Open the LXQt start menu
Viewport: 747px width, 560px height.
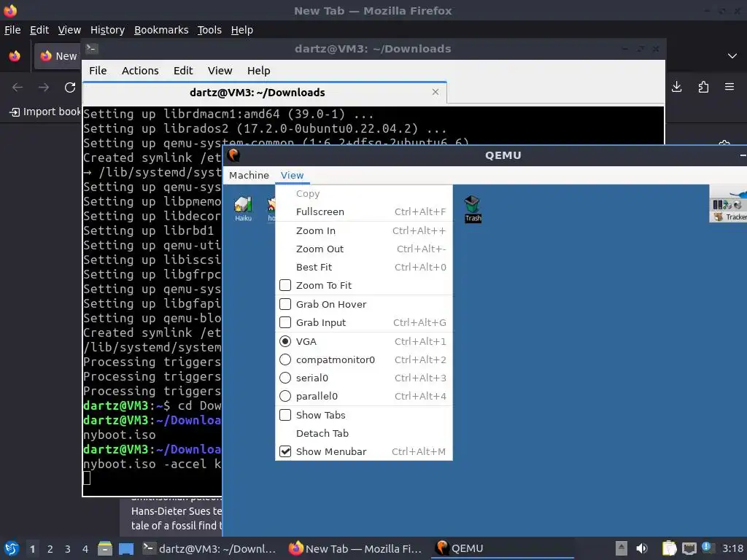pyautogui.click(x=12, y=548)
